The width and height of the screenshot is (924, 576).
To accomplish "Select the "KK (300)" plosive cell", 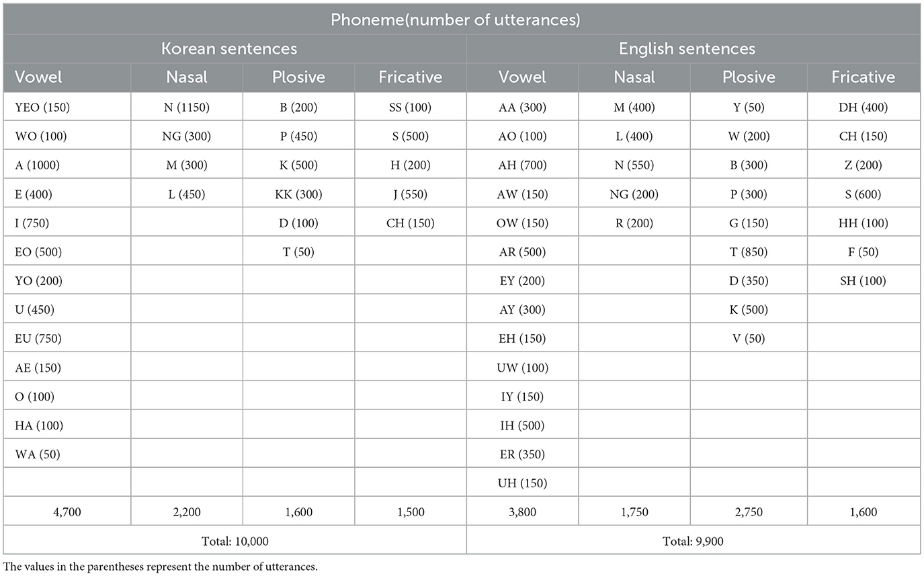I will (298, 194).
